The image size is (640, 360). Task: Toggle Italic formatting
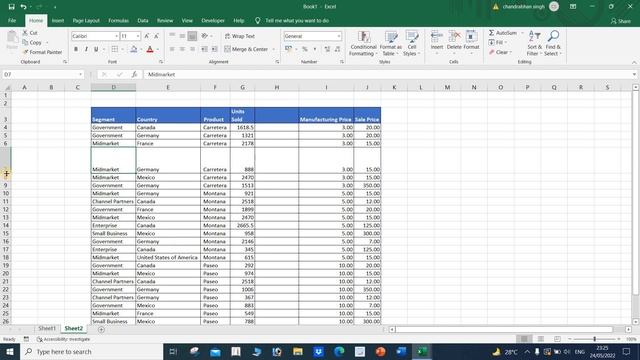(86, 49)
